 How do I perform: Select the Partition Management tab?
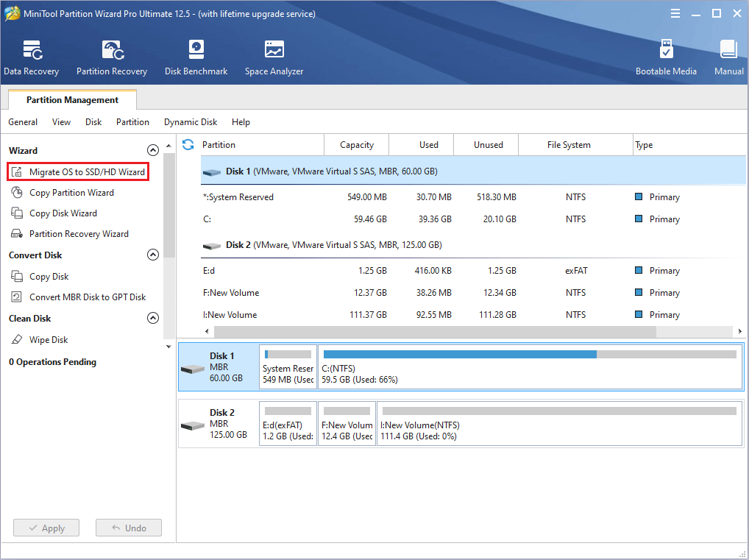73,100
